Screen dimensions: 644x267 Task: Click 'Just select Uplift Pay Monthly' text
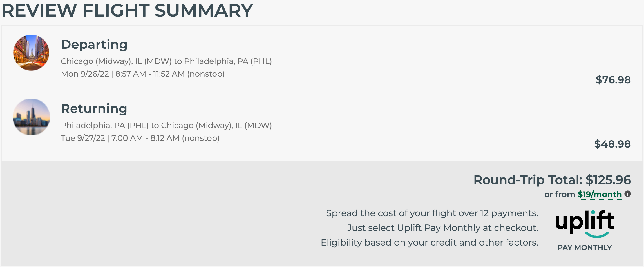[442, 228]
